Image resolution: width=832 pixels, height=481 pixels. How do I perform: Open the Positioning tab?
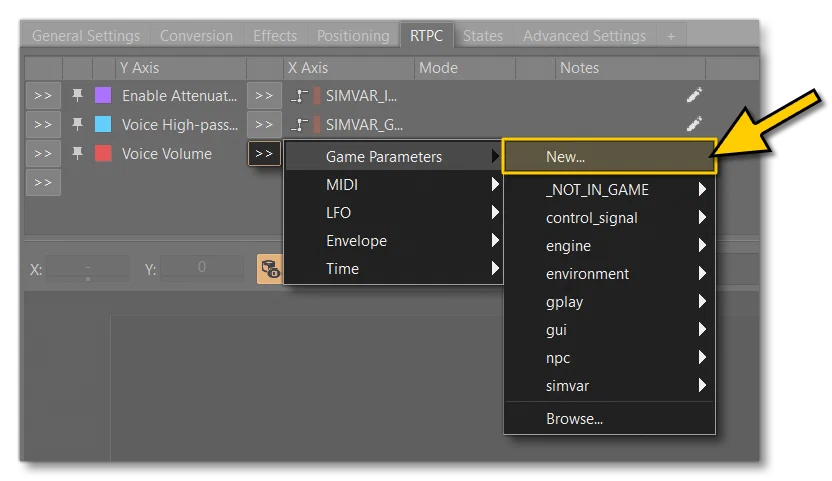click(353, 36)
